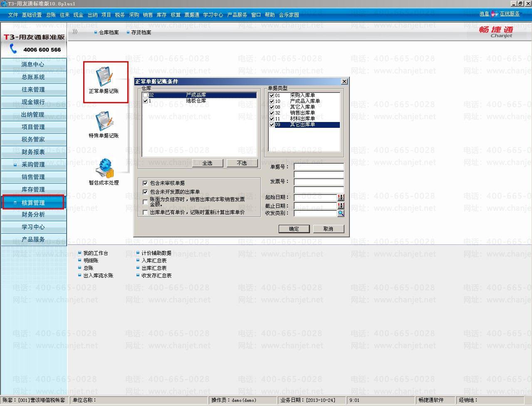Viewport: 532px width, 406px height.
Task: Open 消息中心 in the sidebar
Action: click(x=33, y=65)
